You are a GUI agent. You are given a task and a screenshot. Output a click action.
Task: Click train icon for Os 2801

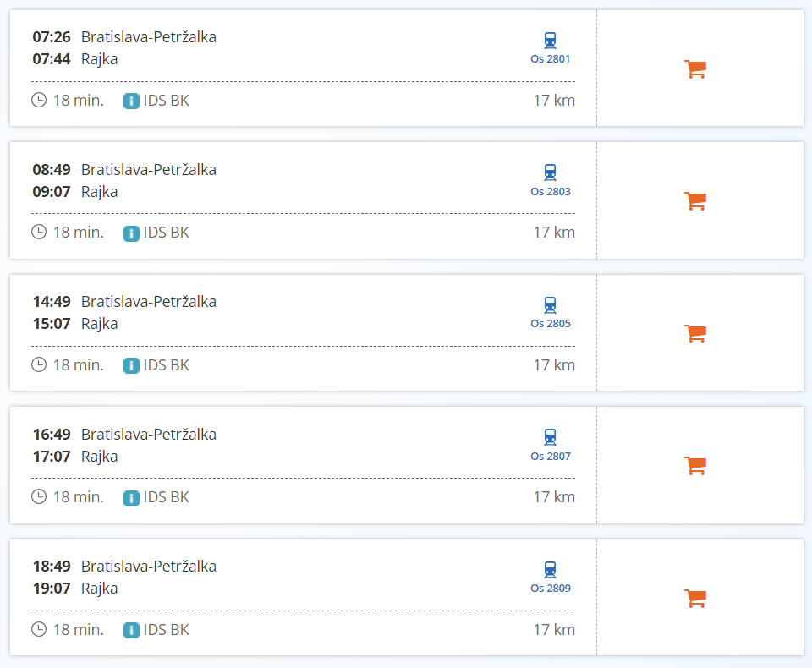[551, 41]
